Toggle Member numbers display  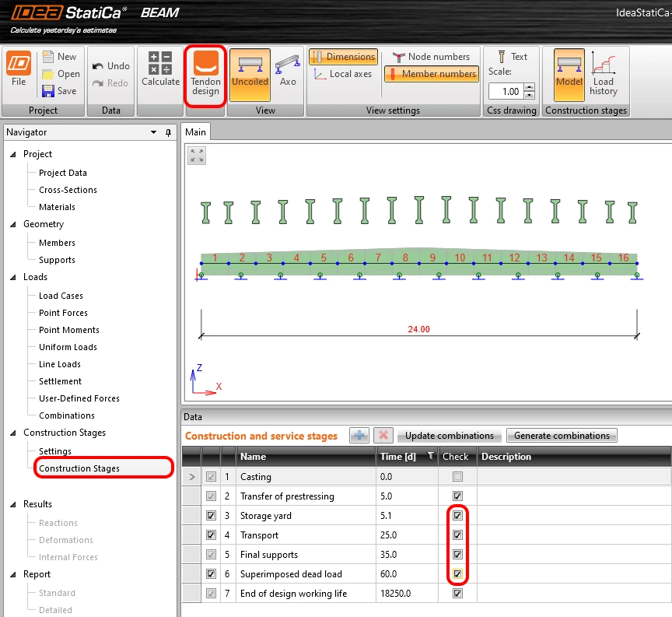click(432, 74)
